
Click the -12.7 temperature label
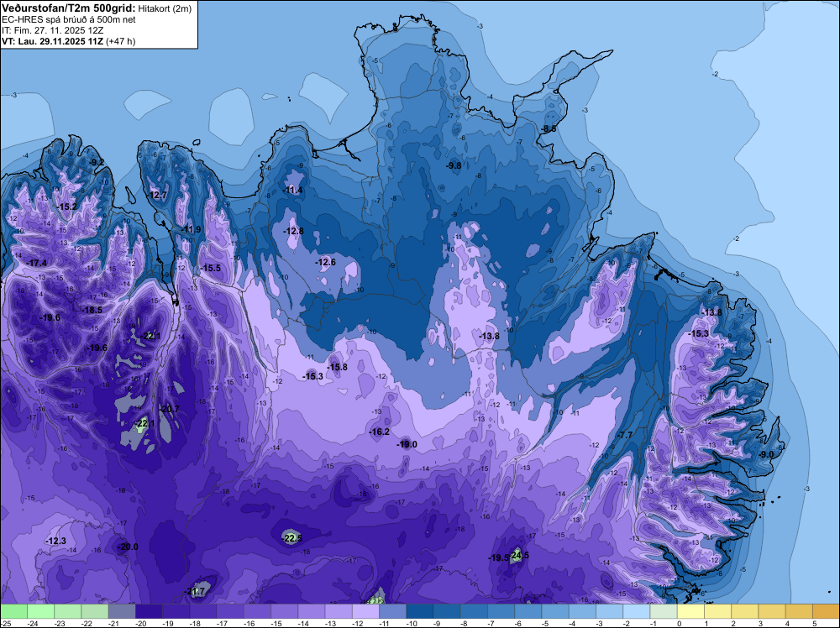click(158, 195)
